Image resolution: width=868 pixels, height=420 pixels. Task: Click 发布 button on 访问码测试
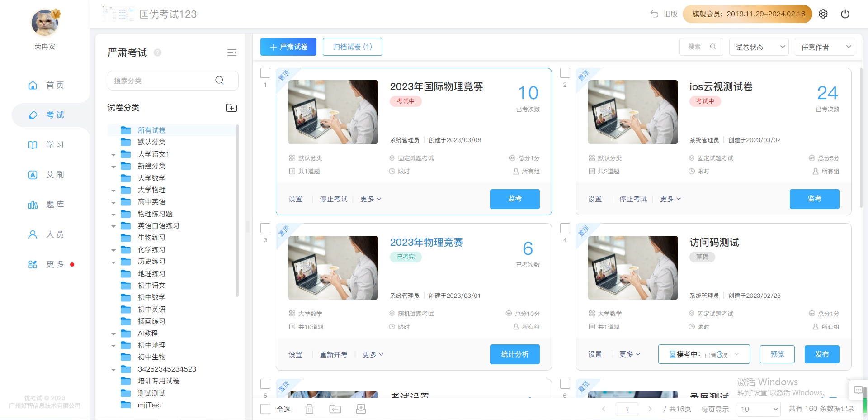pyautogui.click(x=822, y=354)
